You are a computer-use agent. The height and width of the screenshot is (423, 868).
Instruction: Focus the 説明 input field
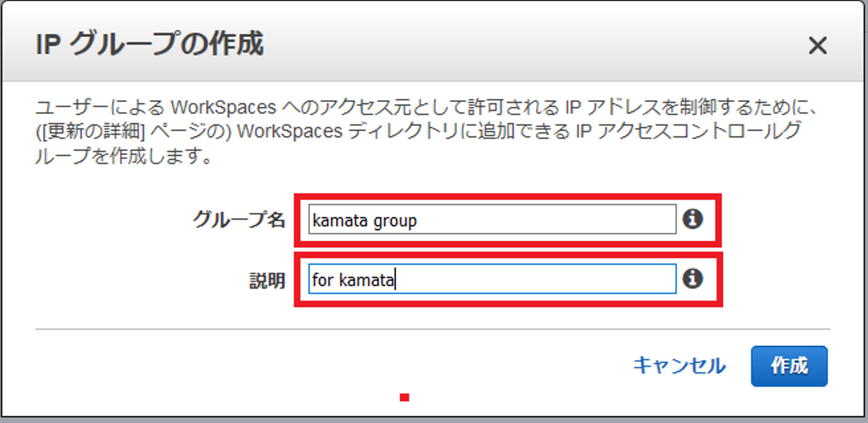(492, 280)
